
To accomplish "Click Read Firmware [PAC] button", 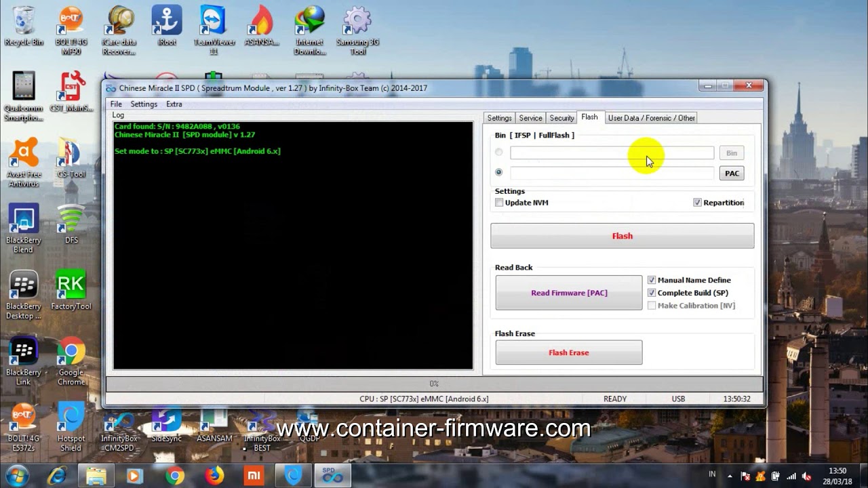I will 569,293.
